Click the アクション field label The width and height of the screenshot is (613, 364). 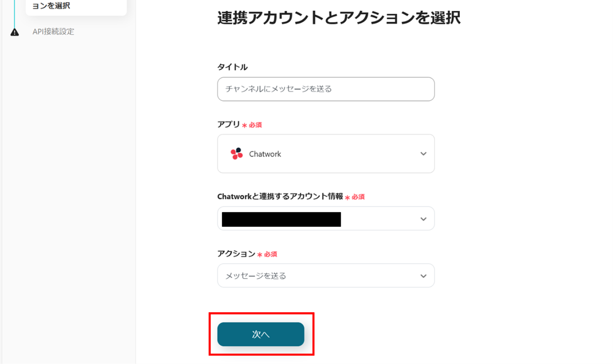tap(236, 254)
